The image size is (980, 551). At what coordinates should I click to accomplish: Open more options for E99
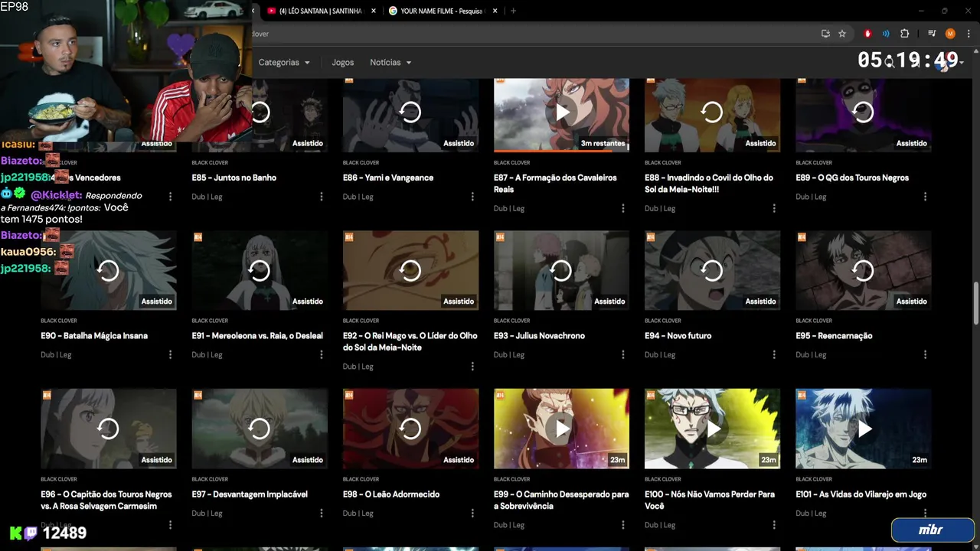point(623,525)
